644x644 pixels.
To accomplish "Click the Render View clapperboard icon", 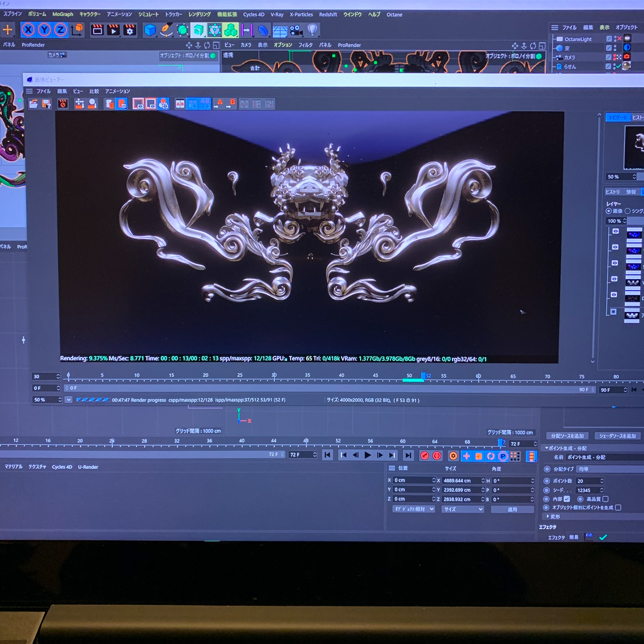I will point(97,30).
